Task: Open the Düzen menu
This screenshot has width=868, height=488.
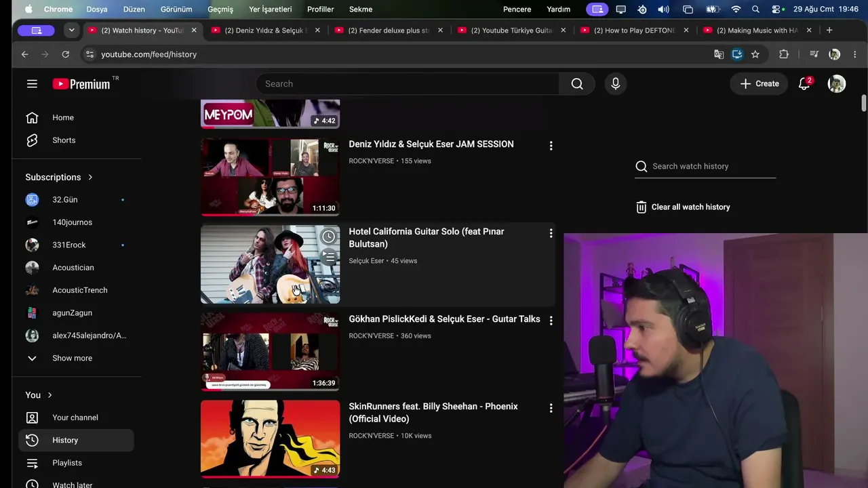Action: (x=134, y=9)
